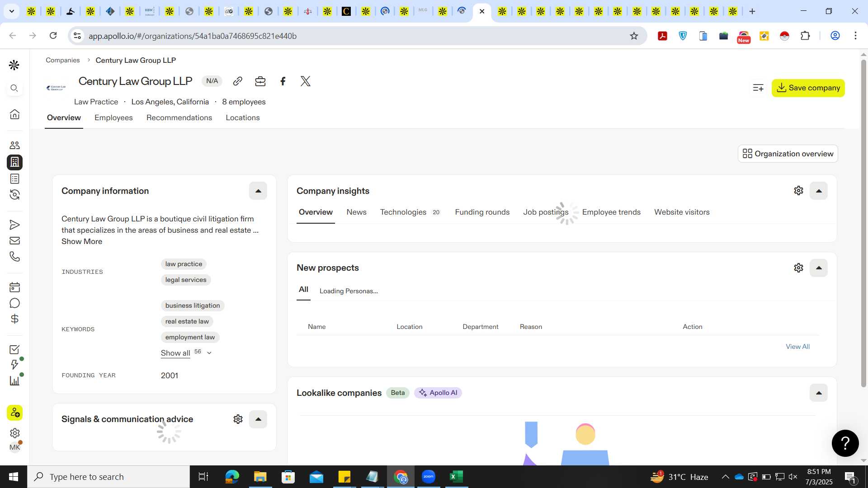
Task: Open Conversations chat bubble icon in sidebar
Action: [14, 303]
